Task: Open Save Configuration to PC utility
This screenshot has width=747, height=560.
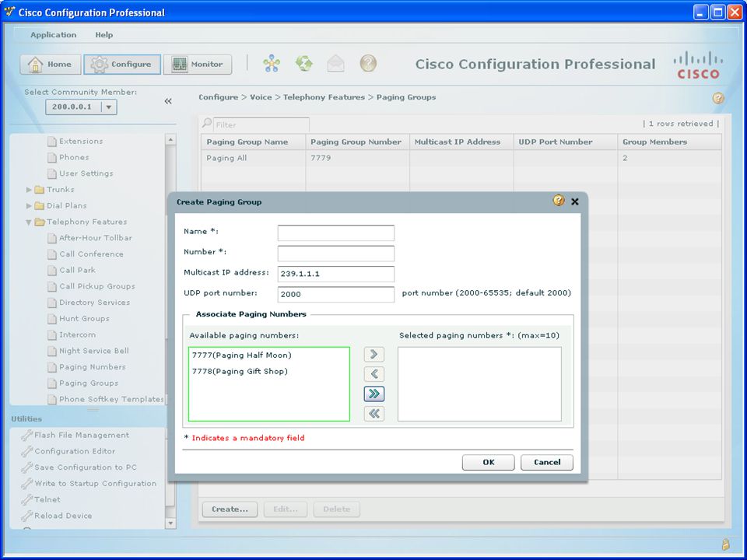Action: tap(79, 467)
